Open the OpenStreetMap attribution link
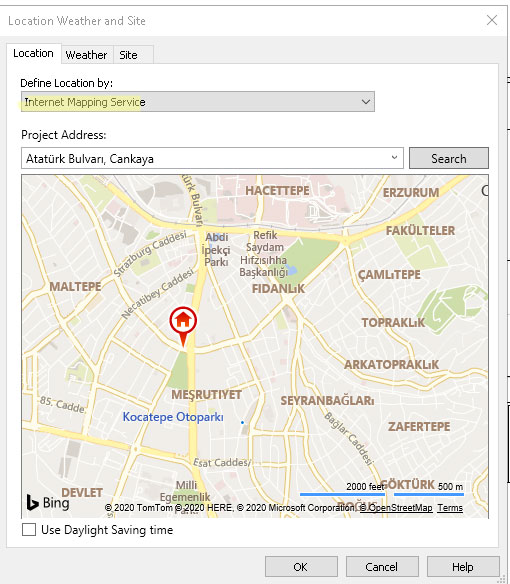The image size is (510, 584). pos(397,508)
